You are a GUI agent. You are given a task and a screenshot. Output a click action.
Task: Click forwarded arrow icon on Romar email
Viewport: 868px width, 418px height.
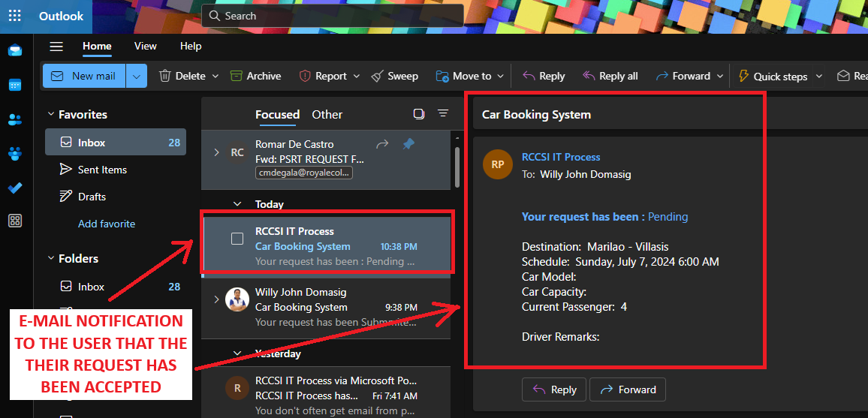click(x=382, y=144)
